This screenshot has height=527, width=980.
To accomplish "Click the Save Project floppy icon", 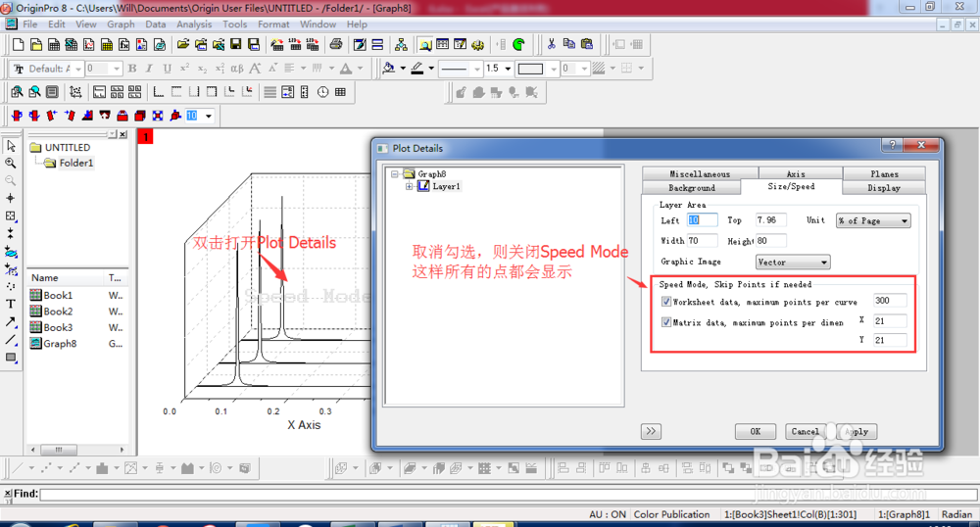I will (x=235, y=44).
